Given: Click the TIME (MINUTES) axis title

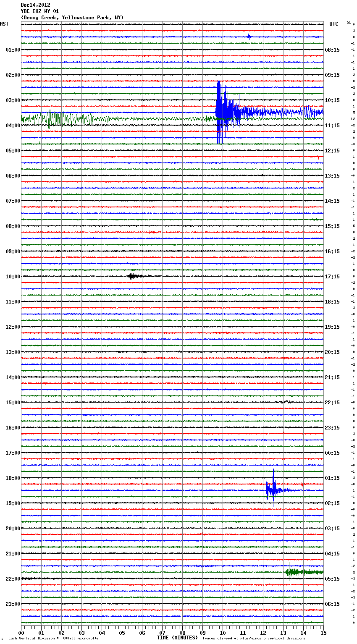Looking at the screenshot, I should 177,638.
